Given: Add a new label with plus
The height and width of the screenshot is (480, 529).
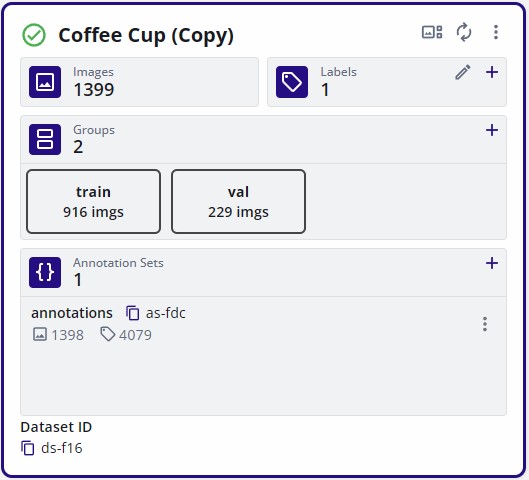Looking at the screenshot, I should 492,72.
